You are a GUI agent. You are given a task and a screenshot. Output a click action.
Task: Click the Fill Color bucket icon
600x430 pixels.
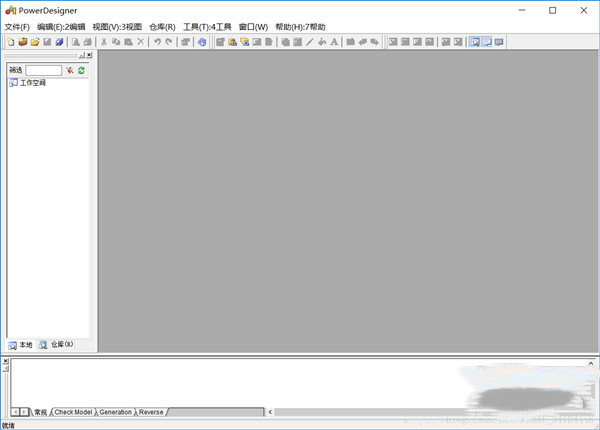tap(322, 42)
